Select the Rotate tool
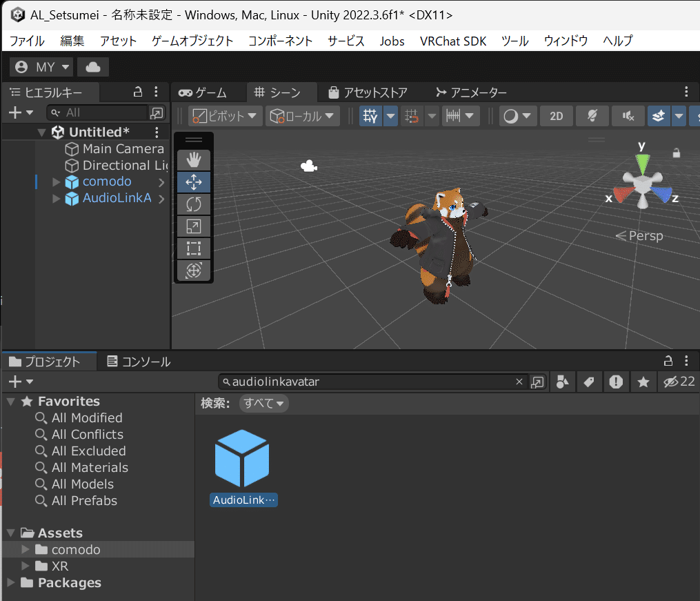Viewport: 700px width, 601px height. click(193, 204)
